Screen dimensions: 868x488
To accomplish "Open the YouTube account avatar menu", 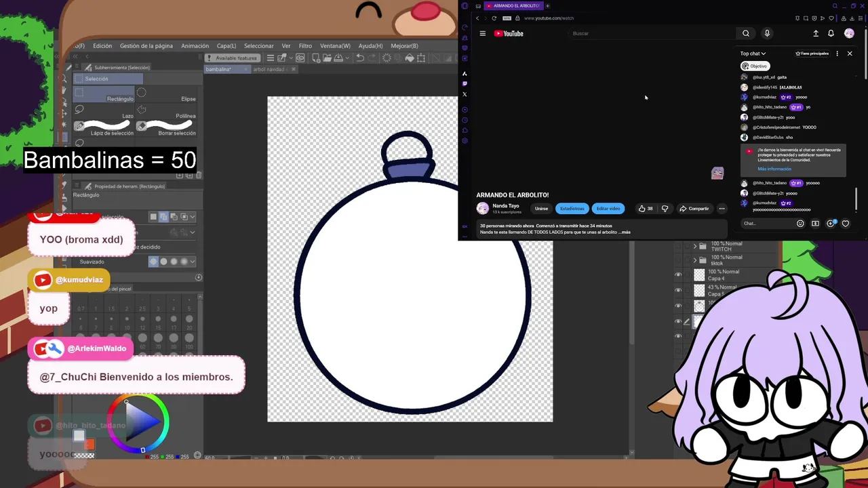I will (849, 33).
